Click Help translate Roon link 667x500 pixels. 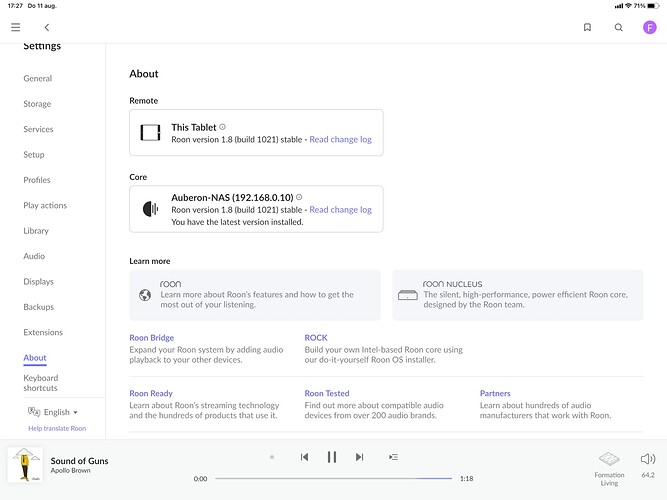click(x=57, y=429)
